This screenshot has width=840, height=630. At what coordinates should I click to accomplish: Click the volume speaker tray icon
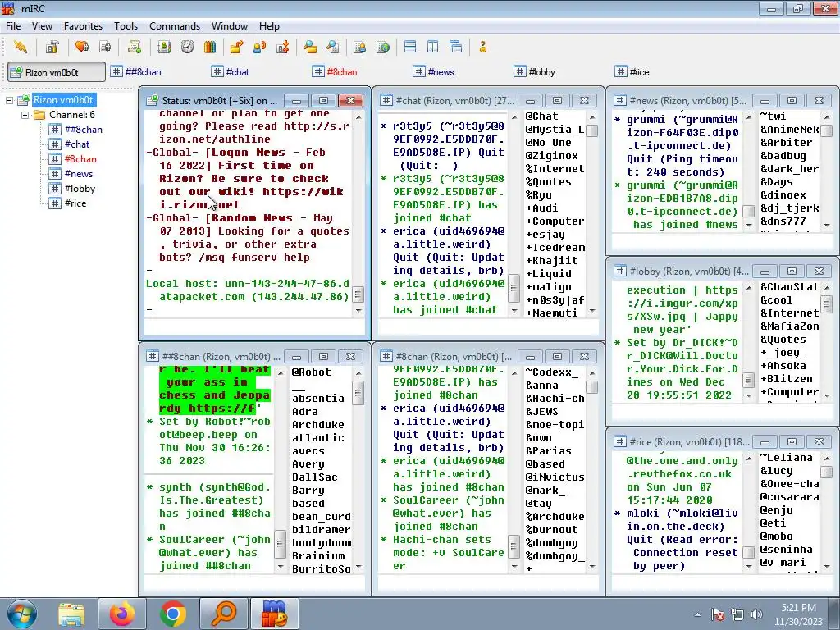(x=757, y=614)
